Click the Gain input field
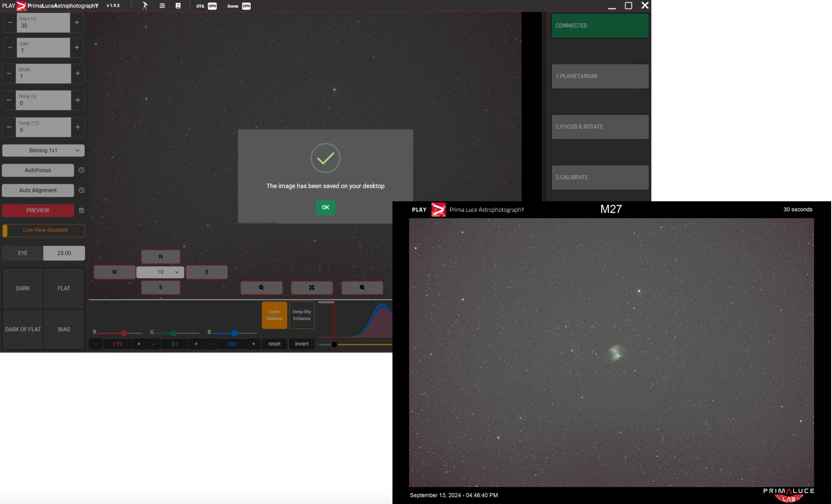This screenshot has height=504, width=832. 43,47
